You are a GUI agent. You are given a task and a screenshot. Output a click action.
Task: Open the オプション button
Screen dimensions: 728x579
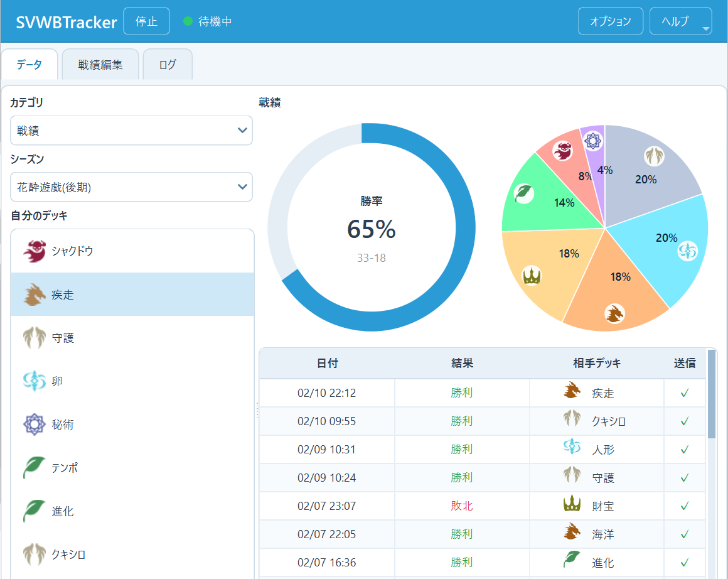click(610, 21)
